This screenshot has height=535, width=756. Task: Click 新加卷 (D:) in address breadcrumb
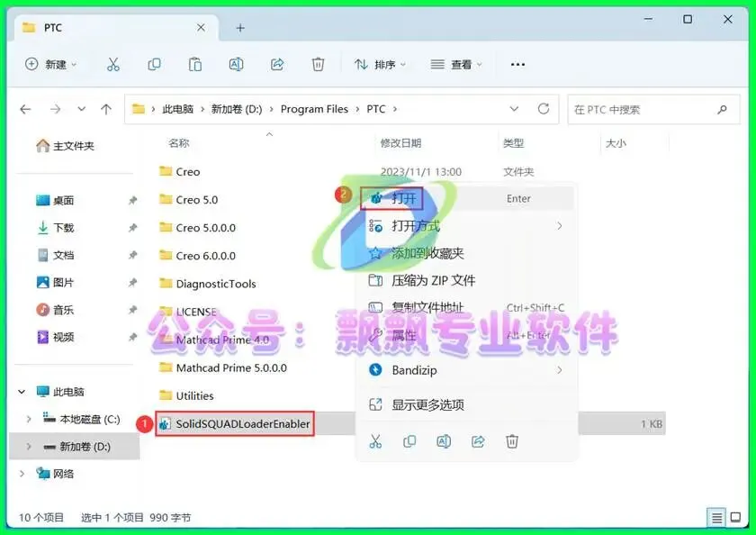point(237,110)
